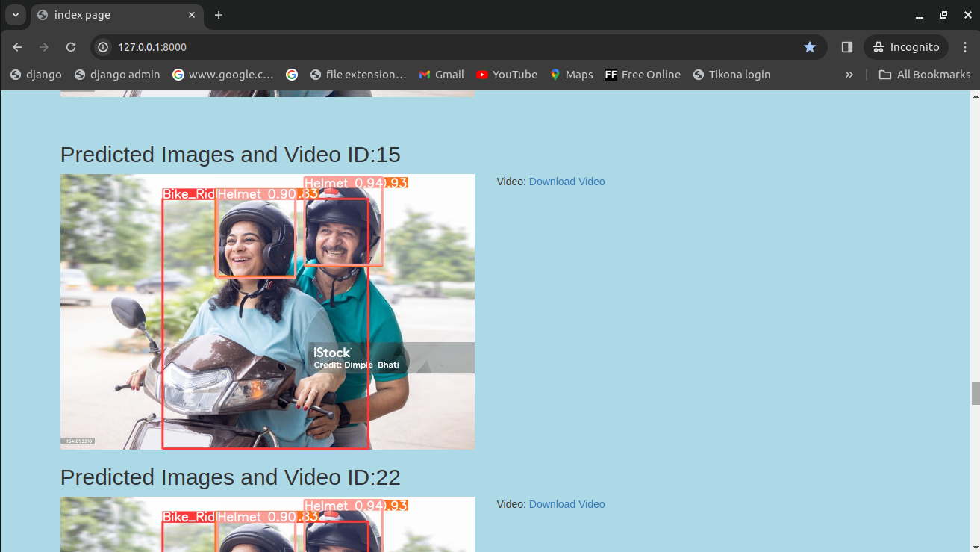Click the predicted image under ID:22
The width and height of the screenshot is (980, 552).
[267, 524]
